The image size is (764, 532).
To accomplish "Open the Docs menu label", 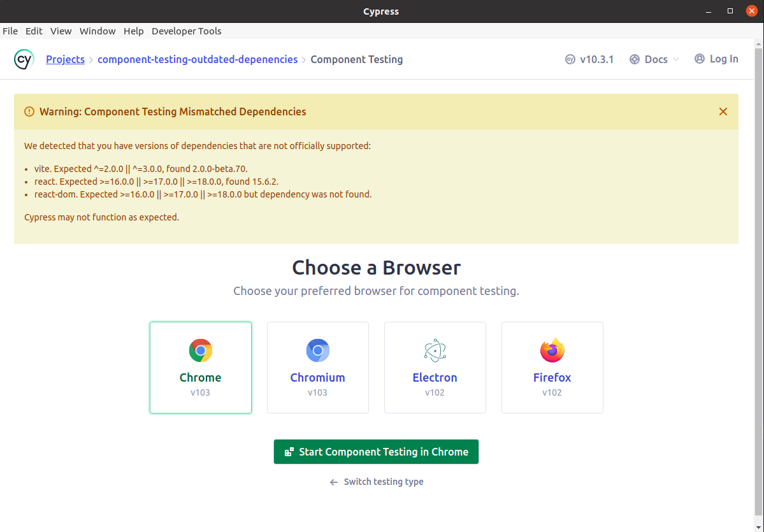I will pyautogui.click(x=656, y=59).
